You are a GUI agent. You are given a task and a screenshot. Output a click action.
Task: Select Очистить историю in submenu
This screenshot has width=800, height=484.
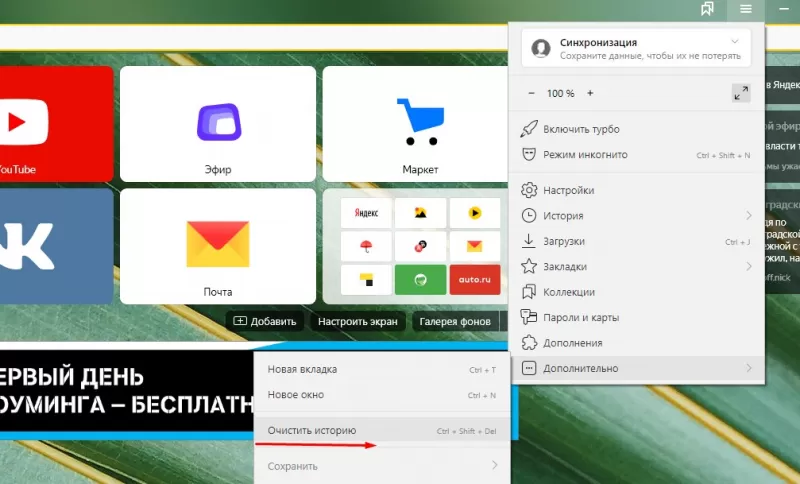coord(382,430)
